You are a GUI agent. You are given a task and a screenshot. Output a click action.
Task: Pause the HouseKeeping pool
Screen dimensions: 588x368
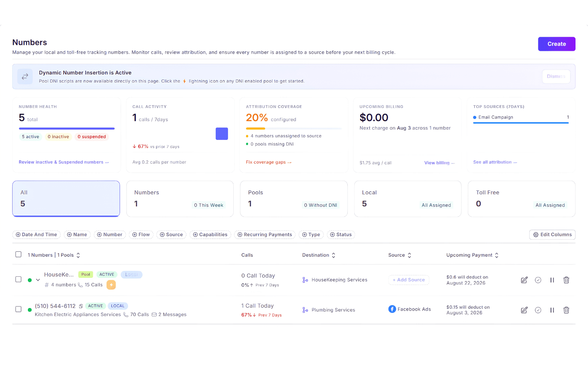point(552,280)
